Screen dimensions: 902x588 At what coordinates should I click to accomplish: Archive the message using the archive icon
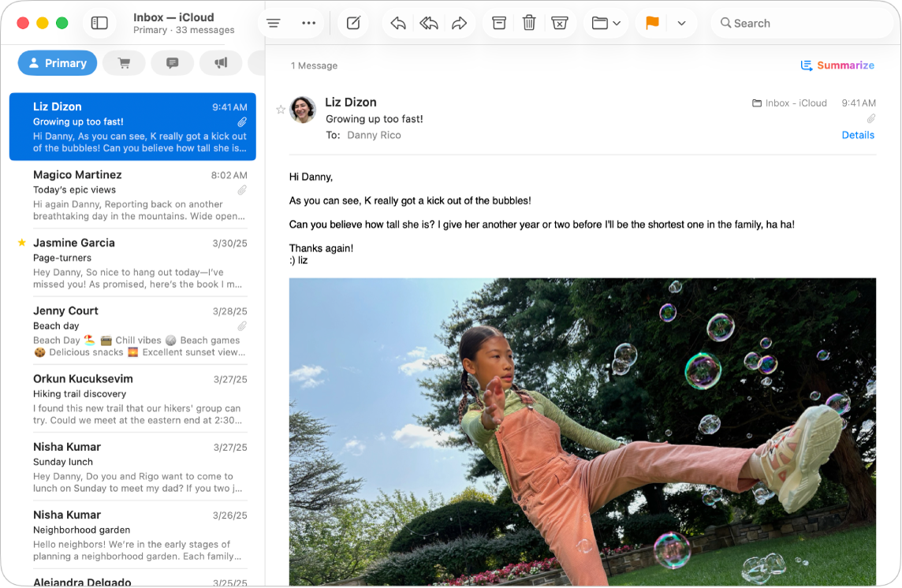point(498,23)
